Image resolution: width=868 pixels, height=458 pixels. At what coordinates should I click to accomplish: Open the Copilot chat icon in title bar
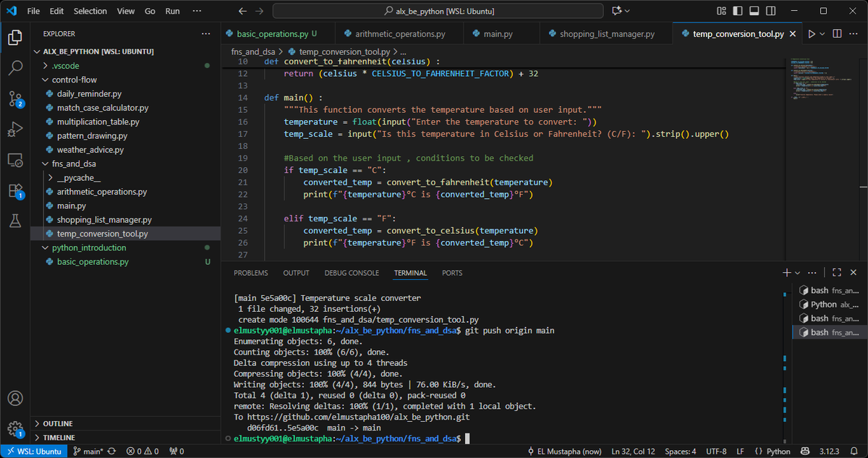(x=617, y=11)
